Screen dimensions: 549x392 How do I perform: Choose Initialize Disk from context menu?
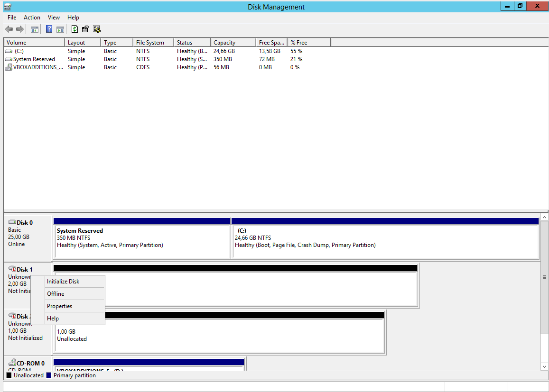(63, 282)
